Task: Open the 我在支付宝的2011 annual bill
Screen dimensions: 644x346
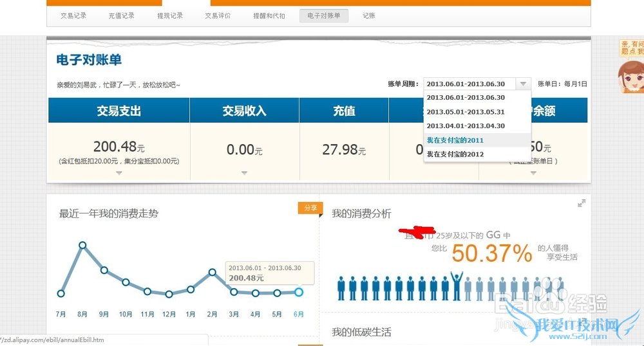Action: (455, 140)
